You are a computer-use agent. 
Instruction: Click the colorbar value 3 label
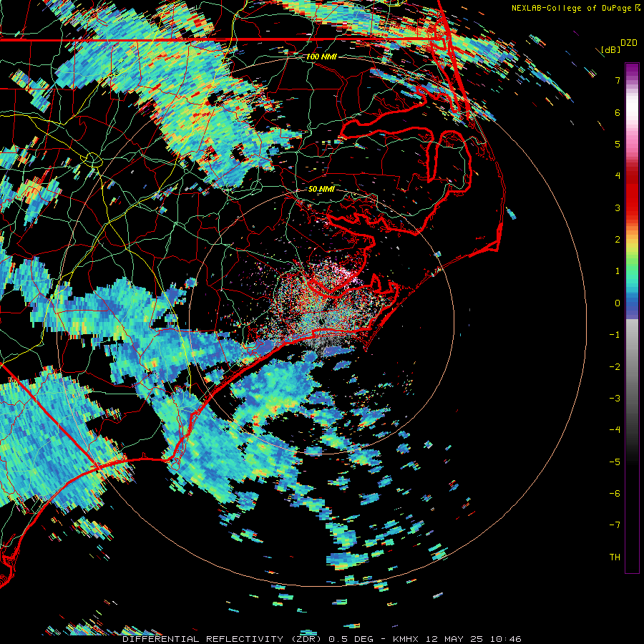[x=618, y=208]
